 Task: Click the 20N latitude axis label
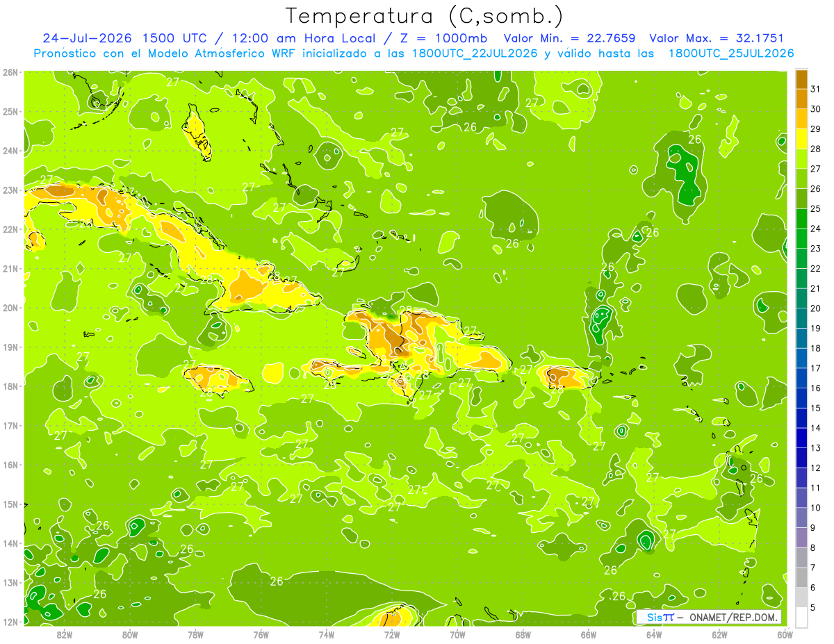click(10, 308)
